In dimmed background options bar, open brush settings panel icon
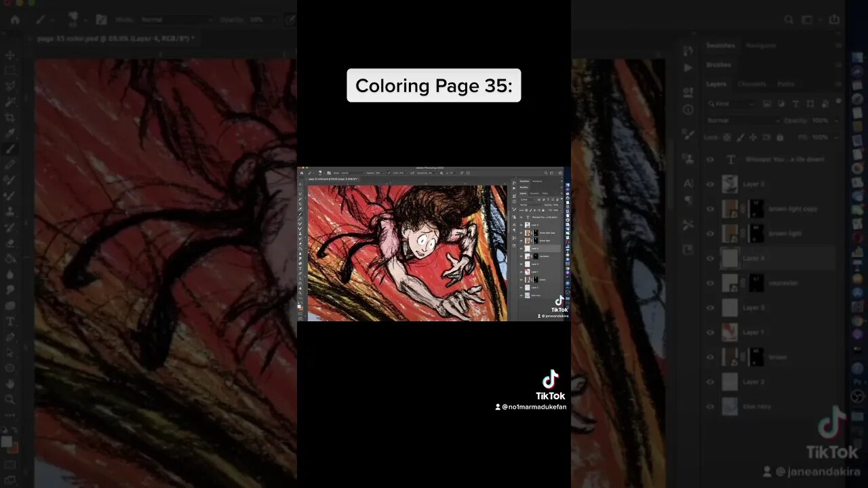This screenshot has height=488, width=868. pyautogui.click(x=101, y=20)
